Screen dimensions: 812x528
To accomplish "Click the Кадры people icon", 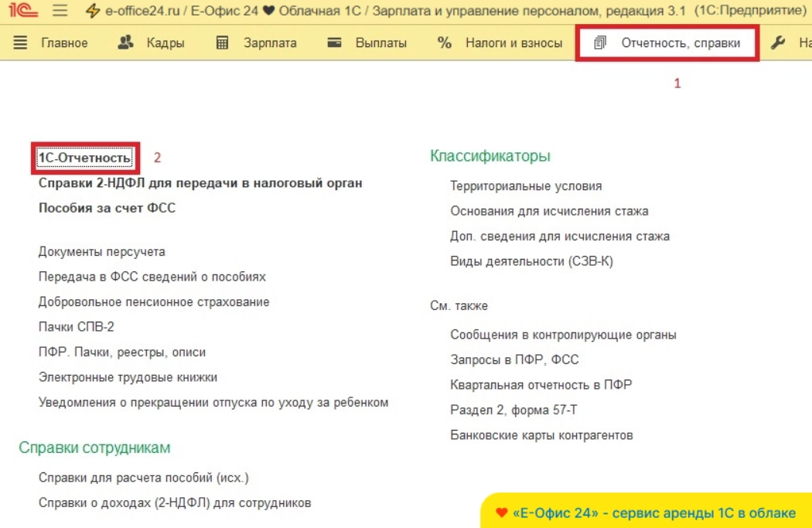I will 125,43.
